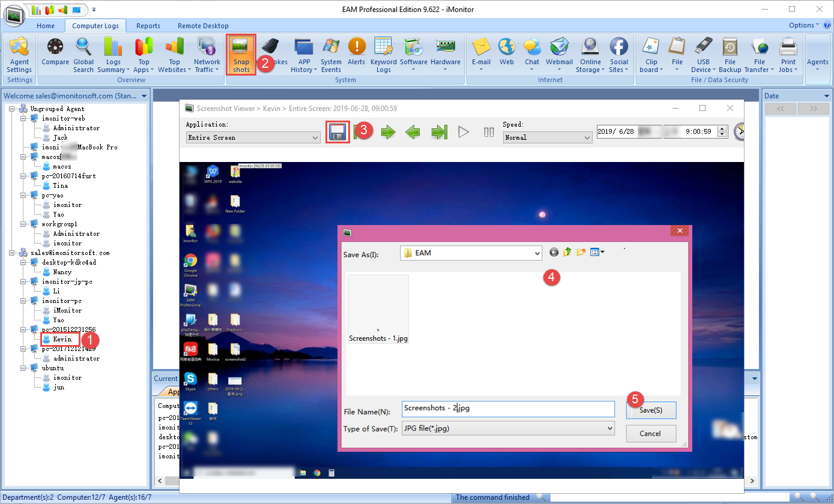Open the Save As folder dropdown showing EAM
The image size is (834, 504).
tap(471, 253)
